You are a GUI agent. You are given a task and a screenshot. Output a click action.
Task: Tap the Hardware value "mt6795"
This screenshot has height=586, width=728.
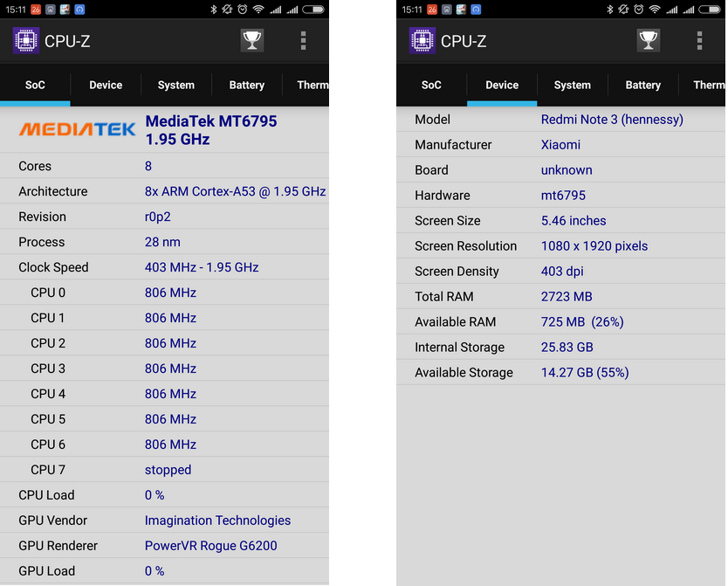coord(564,196)
